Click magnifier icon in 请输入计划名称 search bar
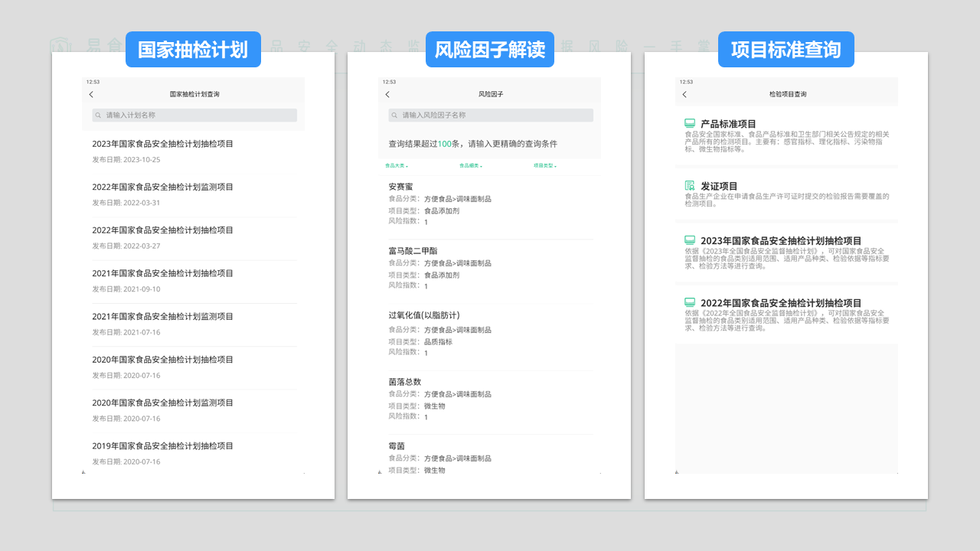Screen dimensions: 980x551 coord(99,116)
